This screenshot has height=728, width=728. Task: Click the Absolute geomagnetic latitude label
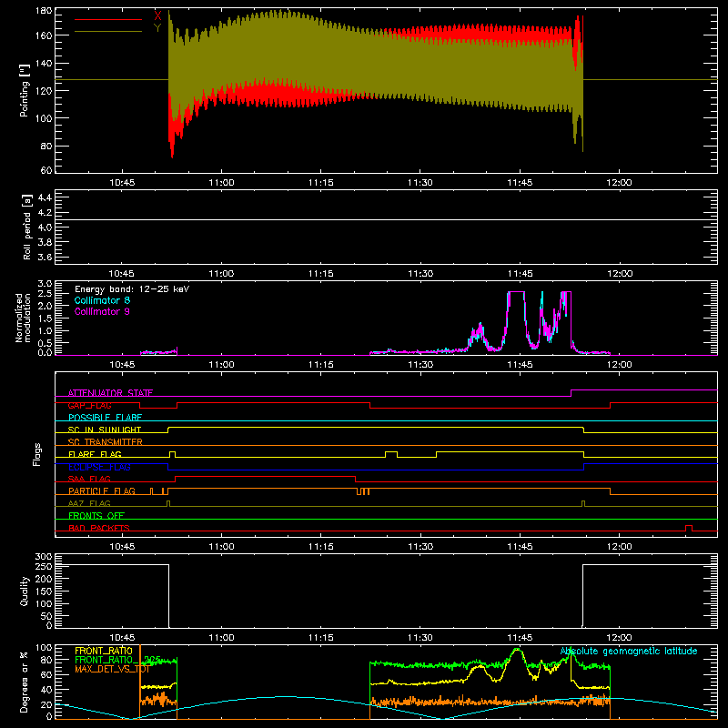[x=629, y=652]
